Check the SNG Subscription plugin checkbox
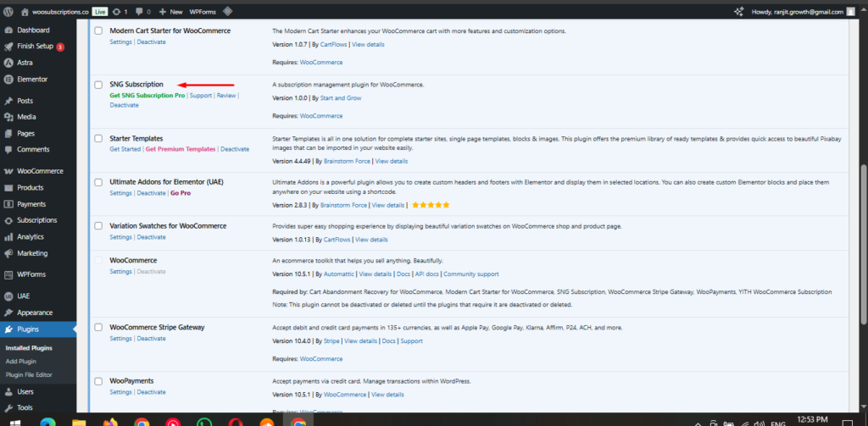Screen dimensions: 868x426 [x=98, y=85]
